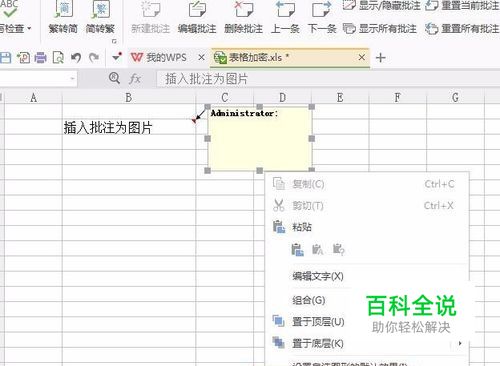Select column G header
This screenshot has height=366, width=500.
(455, 98)
